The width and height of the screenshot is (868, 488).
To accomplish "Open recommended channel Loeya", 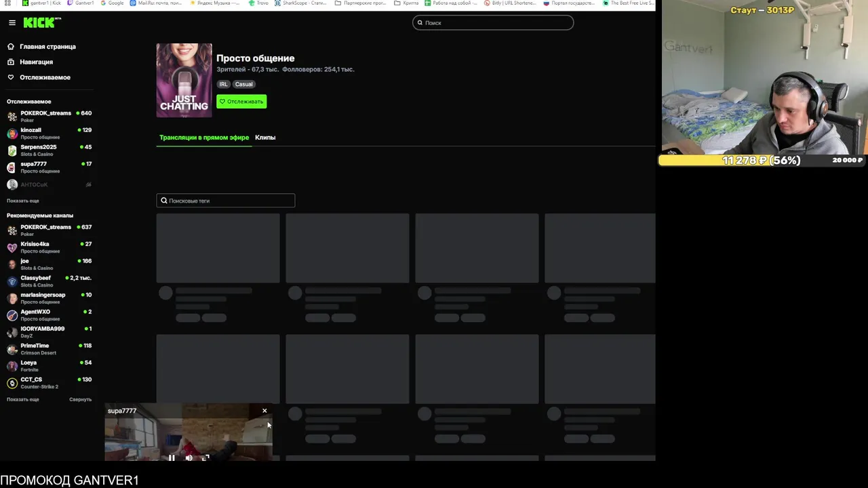I will [49, 366].
